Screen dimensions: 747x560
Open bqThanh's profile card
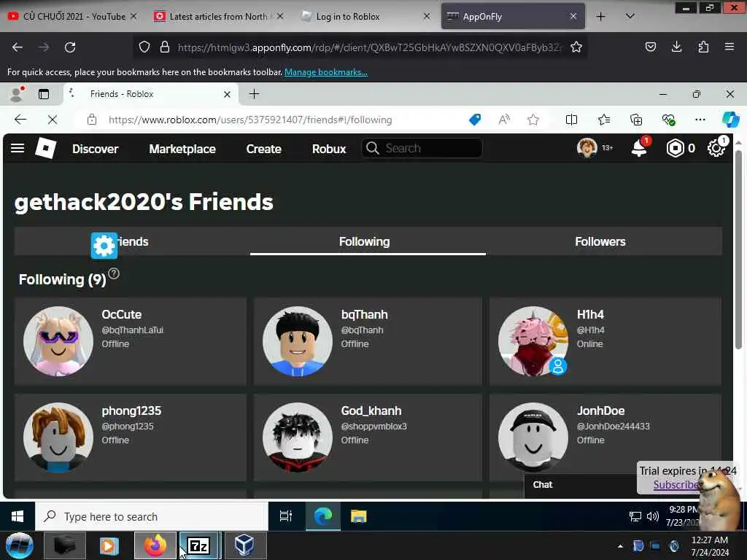pos(368,341)
